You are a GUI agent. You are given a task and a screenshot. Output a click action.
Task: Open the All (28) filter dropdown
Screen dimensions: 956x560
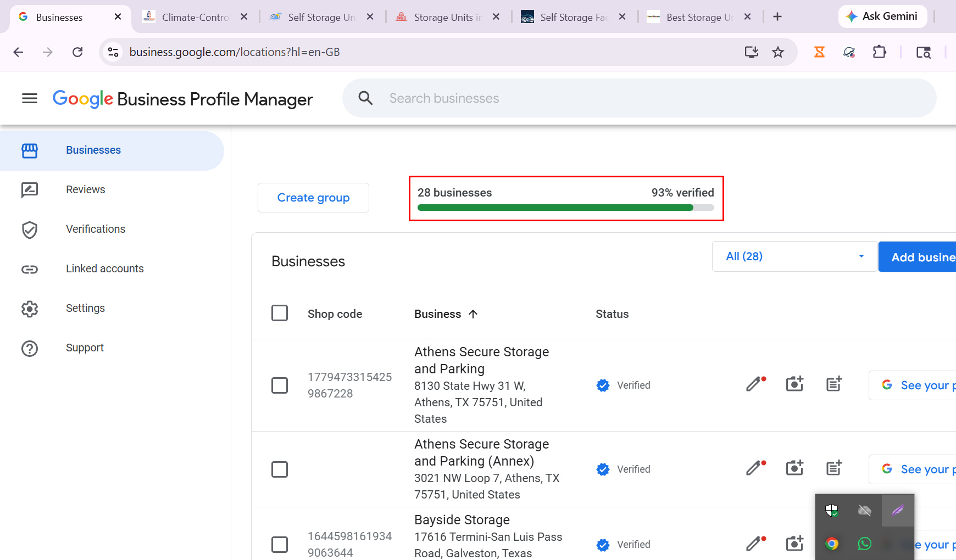click(794, 256)
